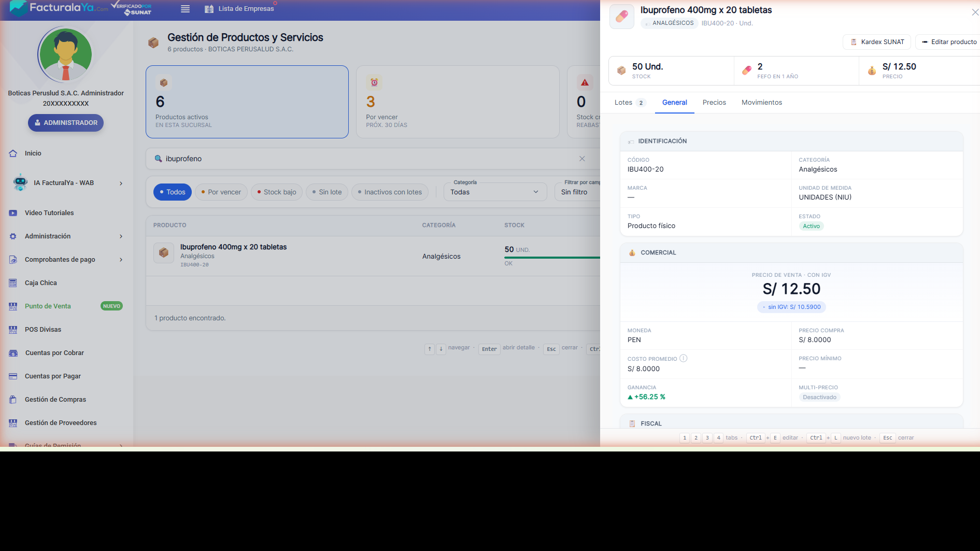Click the Desactivado multi-precio badge
Screen dimensions: 980x551
coord(819,398)
